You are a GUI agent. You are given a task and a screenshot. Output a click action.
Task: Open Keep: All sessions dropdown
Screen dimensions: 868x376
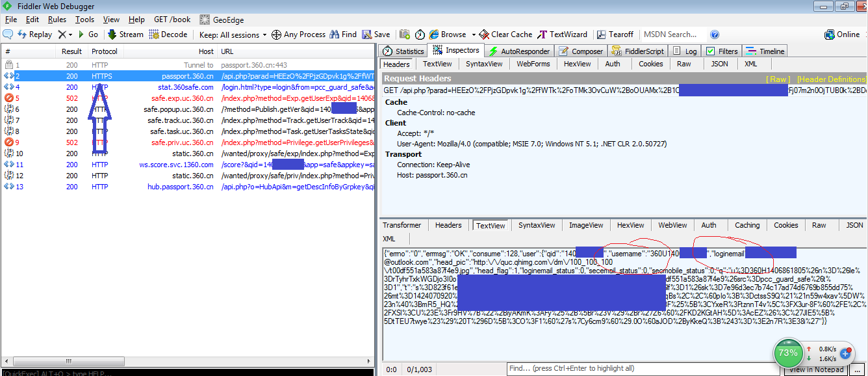(233, 34)
